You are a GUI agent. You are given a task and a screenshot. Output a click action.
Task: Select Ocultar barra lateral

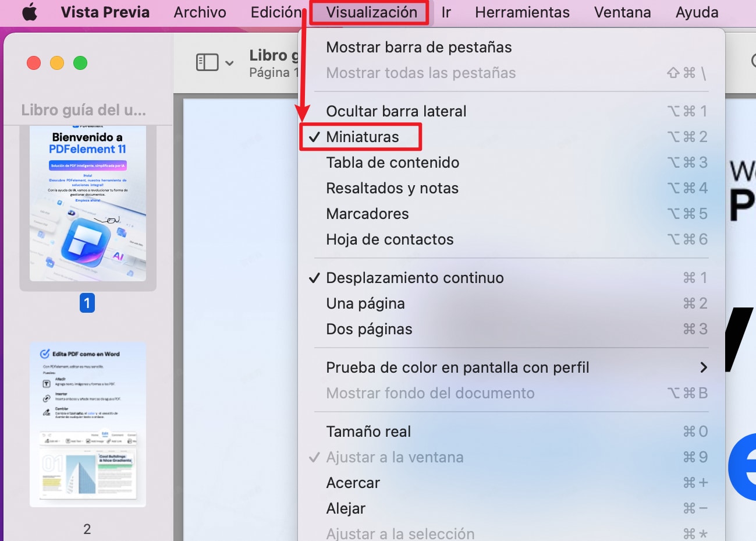(396, 111)
